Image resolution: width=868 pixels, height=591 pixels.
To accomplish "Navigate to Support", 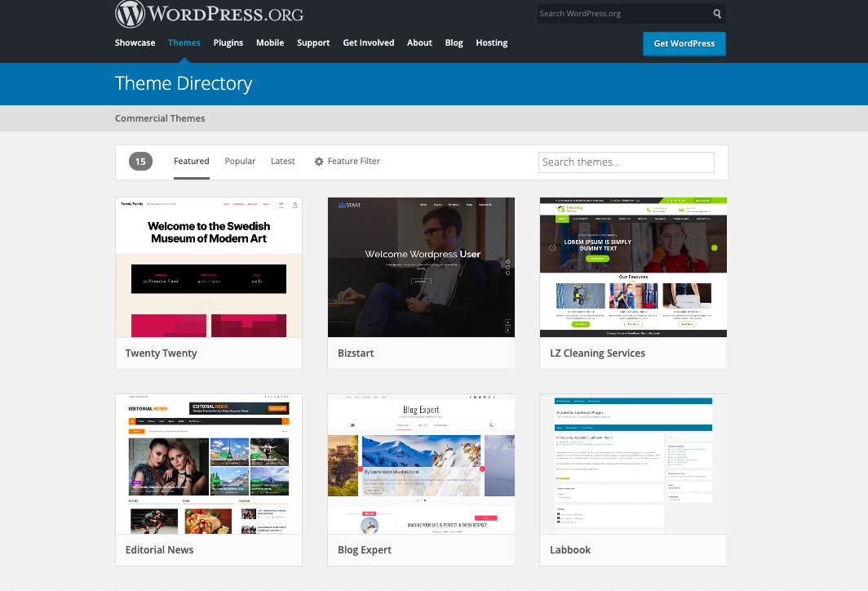I will (x=313, y=42).
